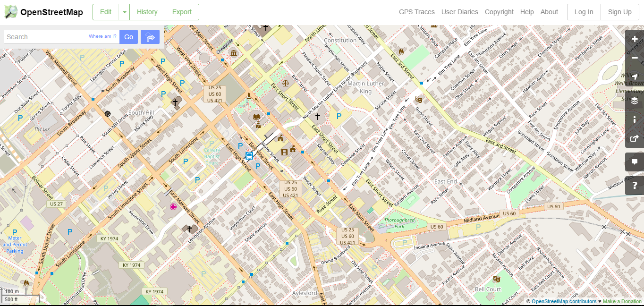Open the Edit dropdown arrow

[x=124, y=12]
